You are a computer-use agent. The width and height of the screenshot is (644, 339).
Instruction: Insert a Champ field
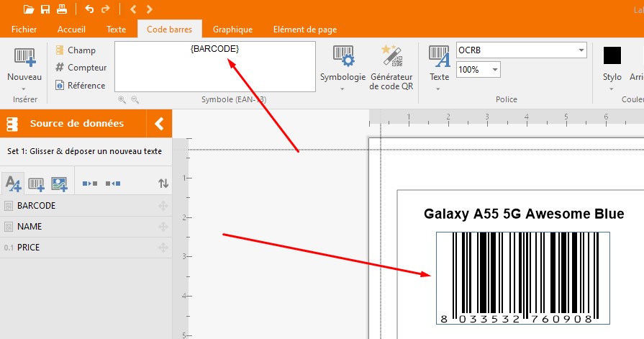pos(76,50)
